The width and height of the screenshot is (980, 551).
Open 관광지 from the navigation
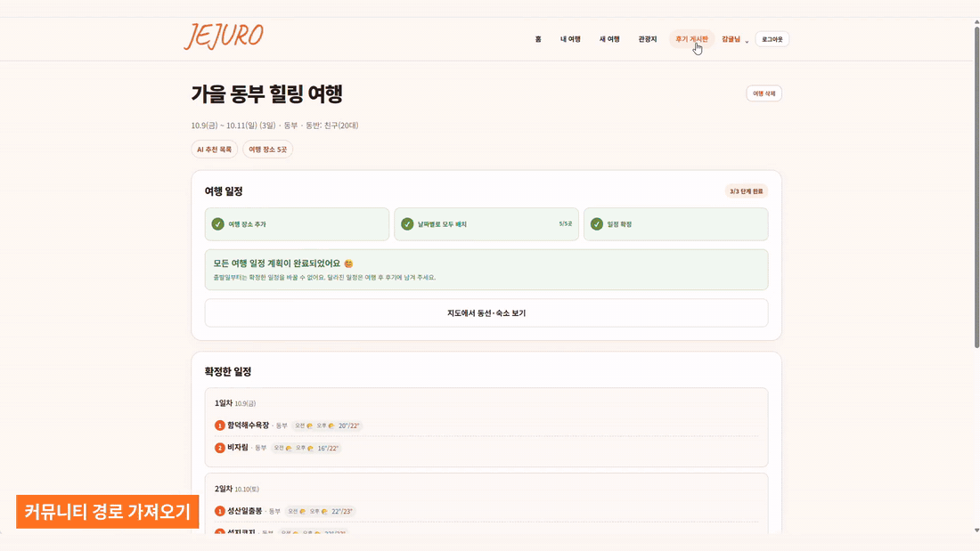[x=648, y=39]
